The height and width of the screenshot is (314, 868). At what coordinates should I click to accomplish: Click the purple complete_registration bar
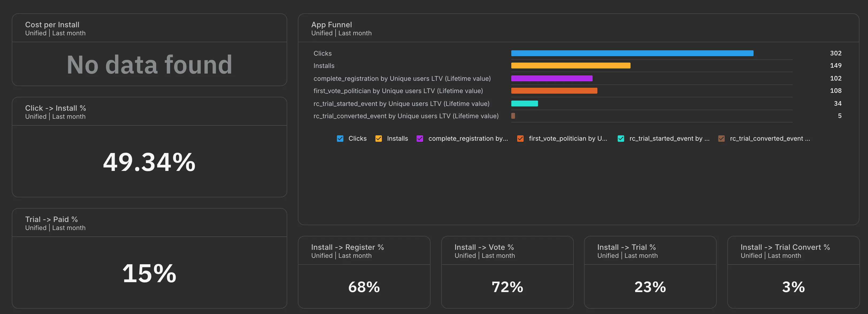click(552, 78)
